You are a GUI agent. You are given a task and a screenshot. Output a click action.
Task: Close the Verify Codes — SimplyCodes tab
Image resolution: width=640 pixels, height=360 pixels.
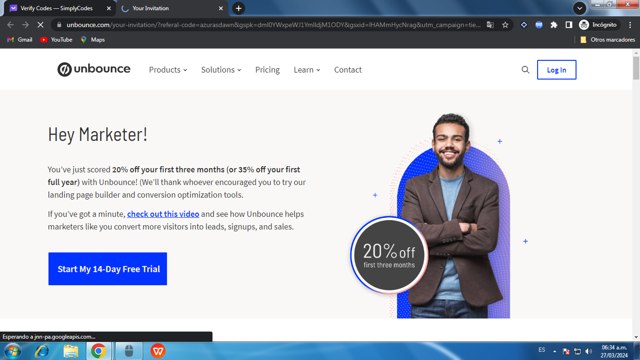pyautogui.click(x=109, y=8)
